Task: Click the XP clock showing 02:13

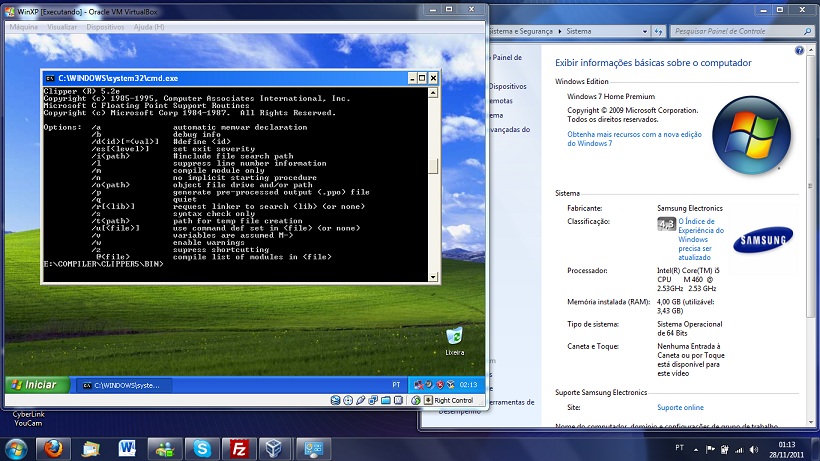Action: coord(468,385)
